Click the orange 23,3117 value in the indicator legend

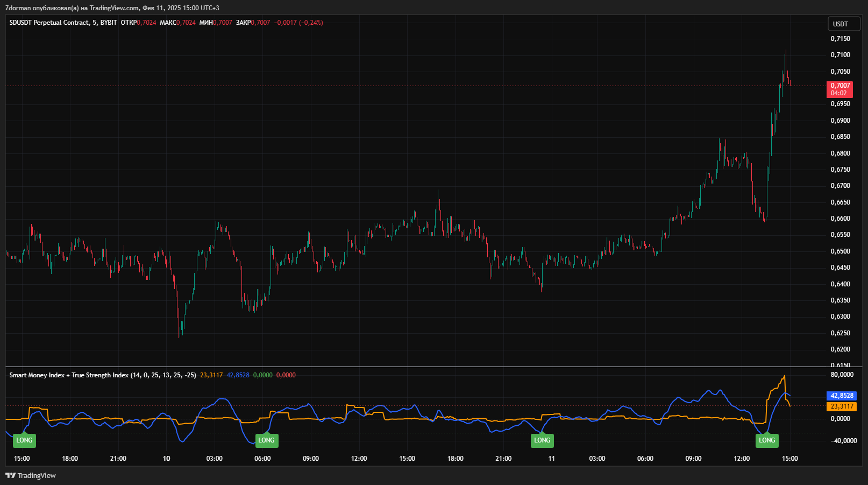pyautogui.click(x=211, y=375)
